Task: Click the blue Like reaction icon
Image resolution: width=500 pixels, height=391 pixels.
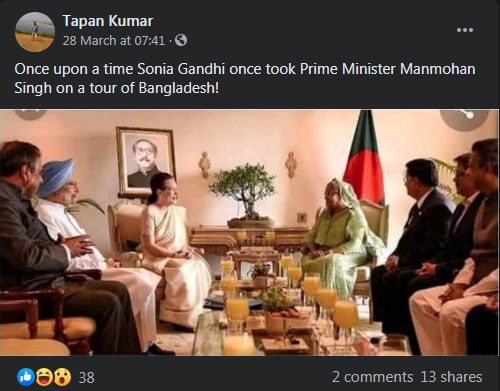Action: tap(26, 377)
